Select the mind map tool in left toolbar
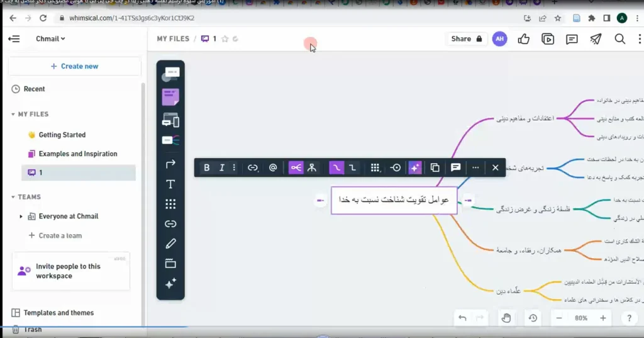644x338 pixels. tap(170, 140)
